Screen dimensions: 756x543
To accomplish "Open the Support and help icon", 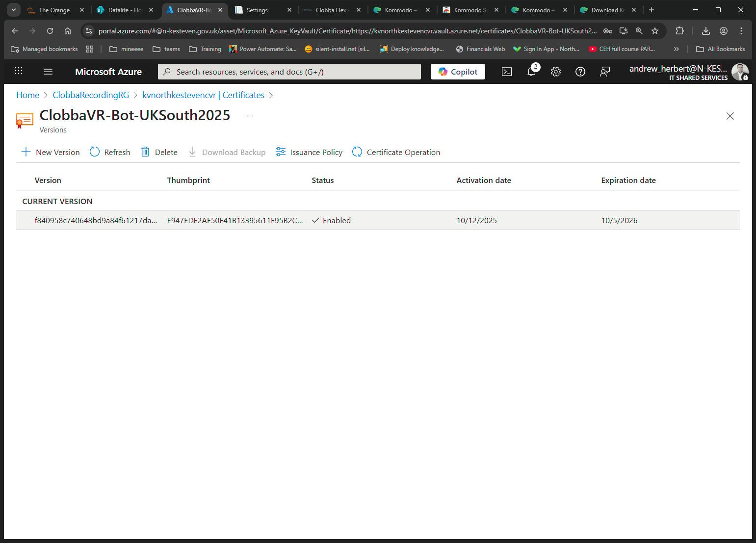I will point(580,72).
